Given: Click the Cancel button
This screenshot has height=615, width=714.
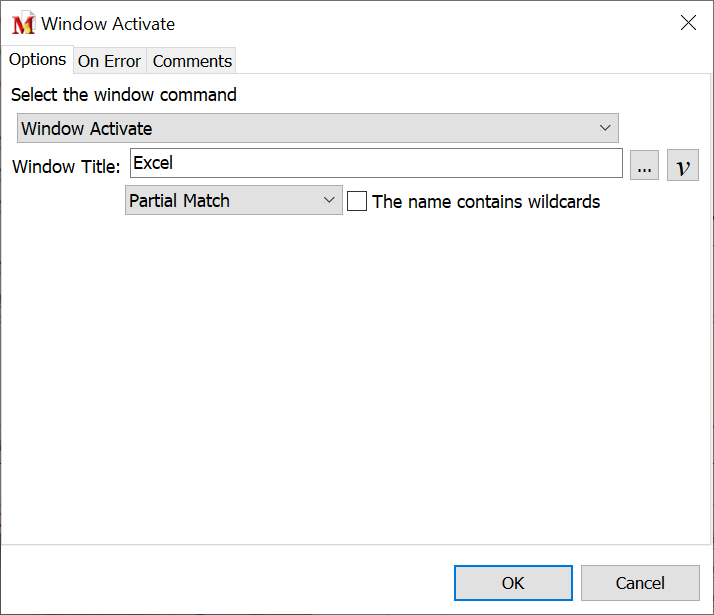Looking at the screenshot, I should 639,583.
